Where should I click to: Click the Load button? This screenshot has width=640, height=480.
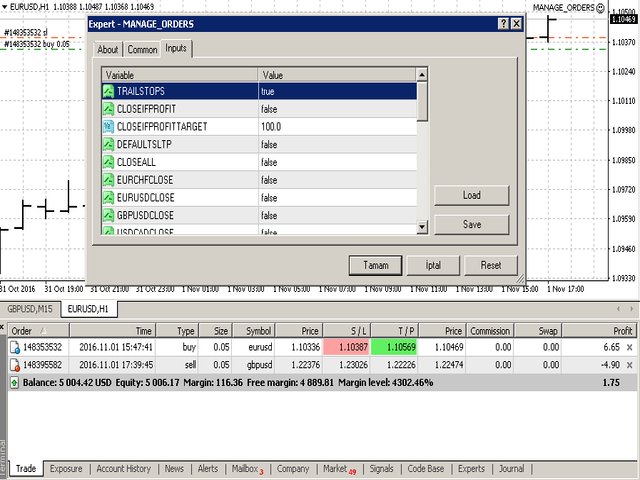[x=472, y=196]
